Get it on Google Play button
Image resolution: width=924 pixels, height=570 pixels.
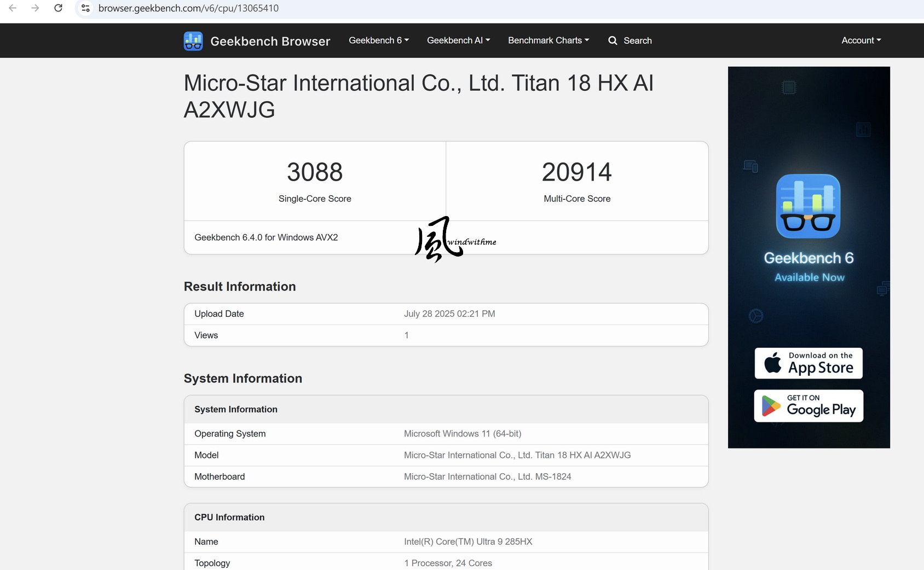809,406
